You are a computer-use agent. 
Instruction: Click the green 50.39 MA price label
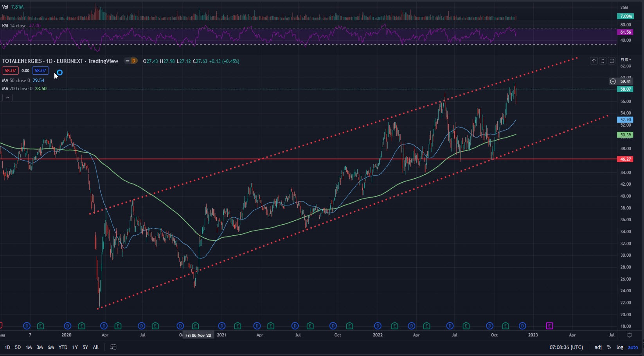tap(625, 135)
